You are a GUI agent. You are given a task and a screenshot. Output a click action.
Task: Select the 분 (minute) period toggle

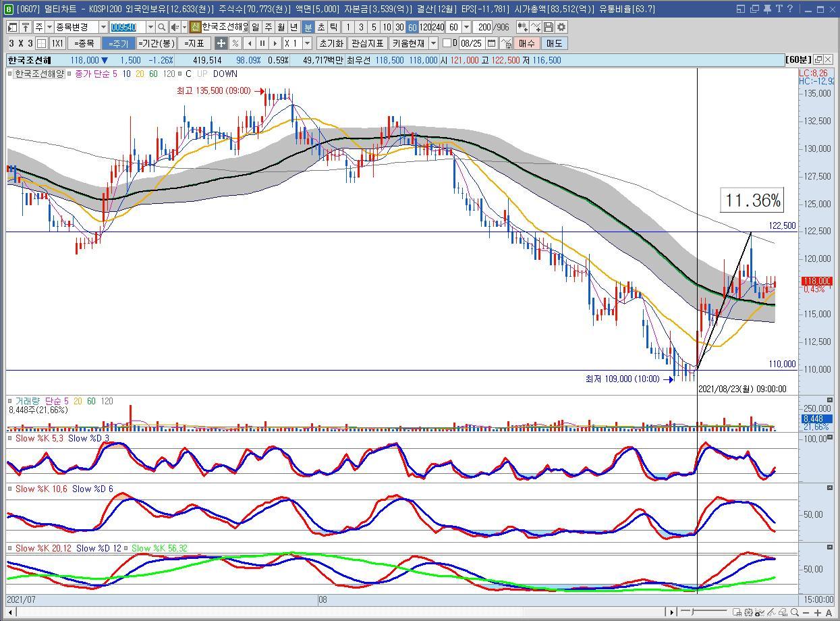coord(308,27)
